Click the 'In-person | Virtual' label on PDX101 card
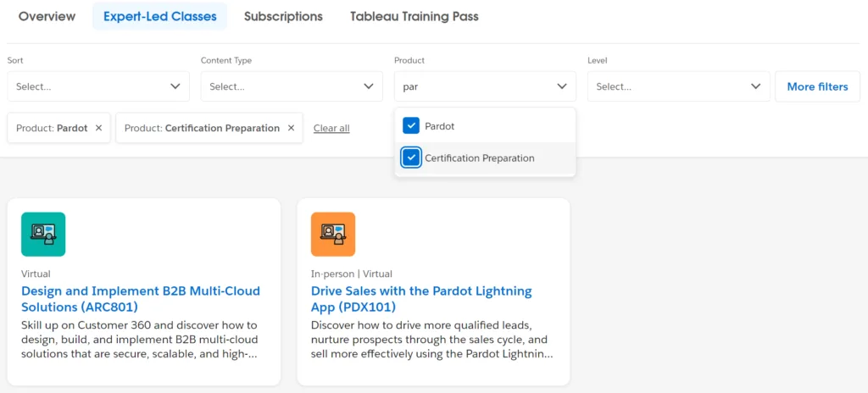This screenshot has width=868, height=393. (351, 274)
